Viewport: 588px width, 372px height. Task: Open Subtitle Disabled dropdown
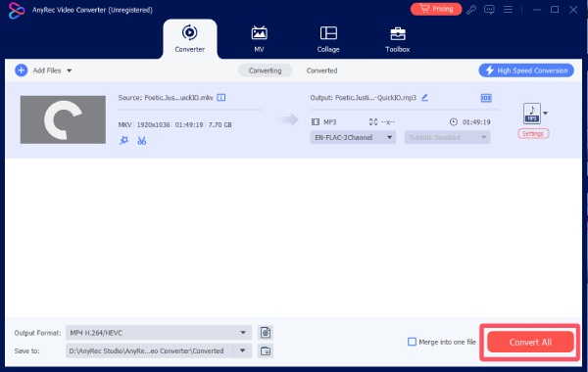tap(447, 137)
